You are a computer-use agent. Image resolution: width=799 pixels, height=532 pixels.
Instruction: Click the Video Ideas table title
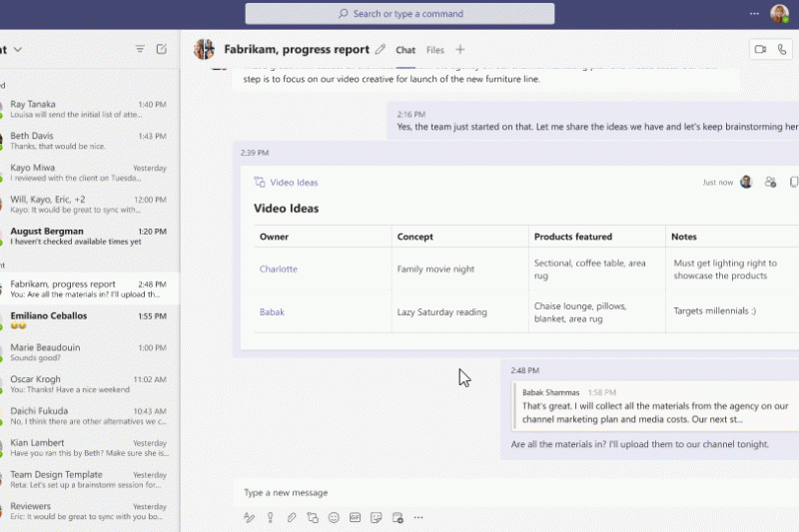click(287, 209)
